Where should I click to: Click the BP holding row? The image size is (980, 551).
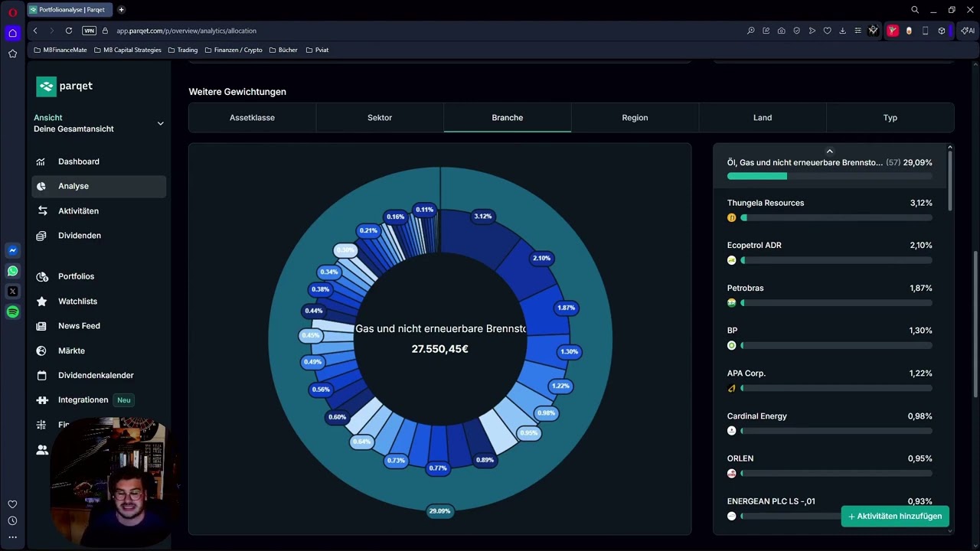[830, 337]
